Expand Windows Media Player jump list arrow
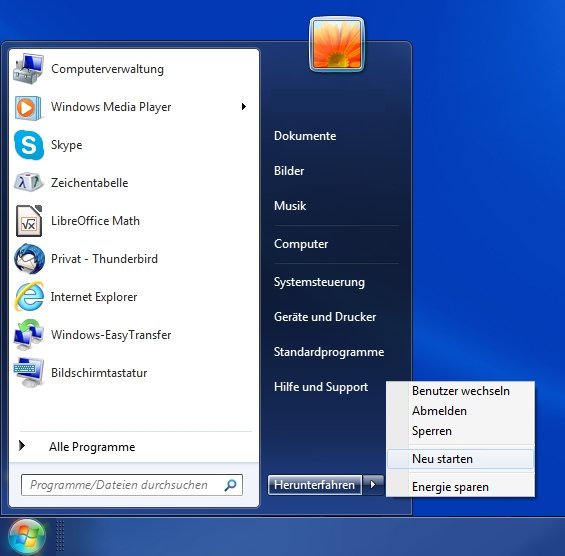565x556 pixels. pos(244,107)
